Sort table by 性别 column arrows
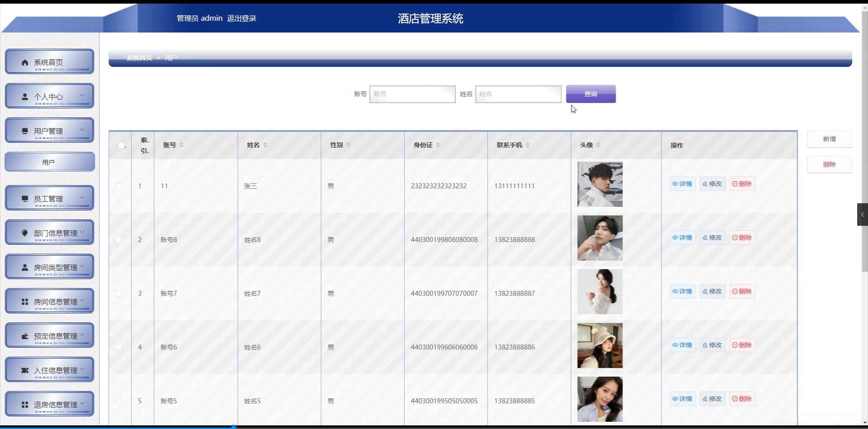868x429 pixels. pyautogui.click(x=349, y=145)
